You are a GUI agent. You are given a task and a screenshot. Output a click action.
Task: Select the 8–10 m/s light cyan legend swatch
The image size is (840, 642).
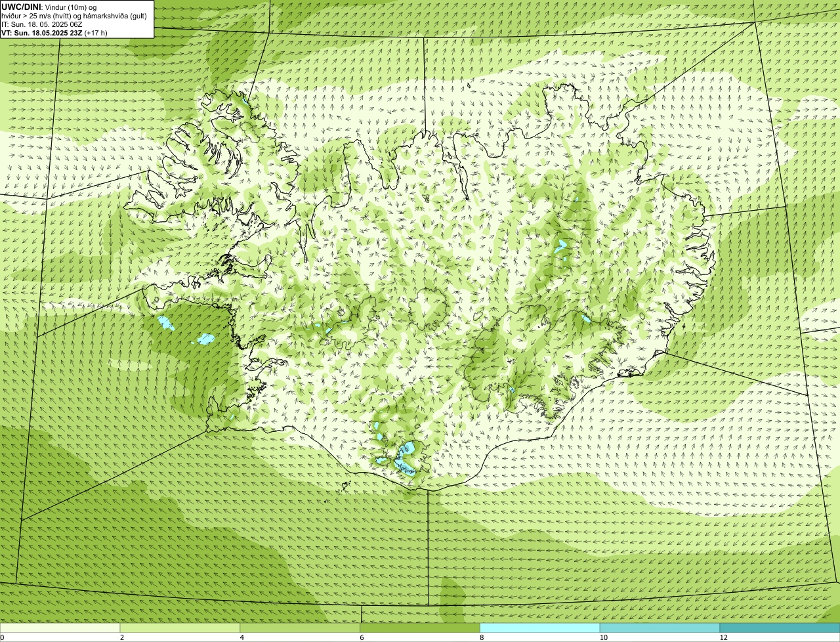pyautogui.click(x=540, y=628)
